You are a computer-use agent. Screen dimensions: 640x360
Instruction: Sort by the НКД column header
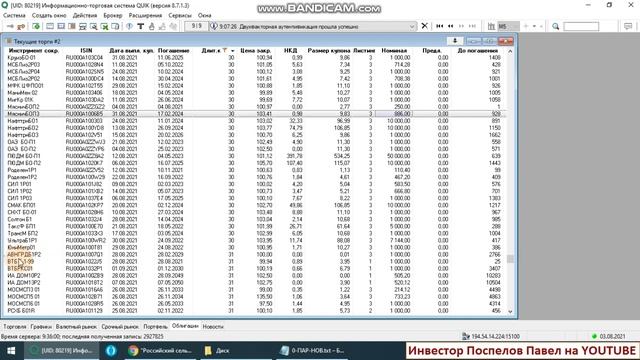pyautogui.click(x=290, y=51)
